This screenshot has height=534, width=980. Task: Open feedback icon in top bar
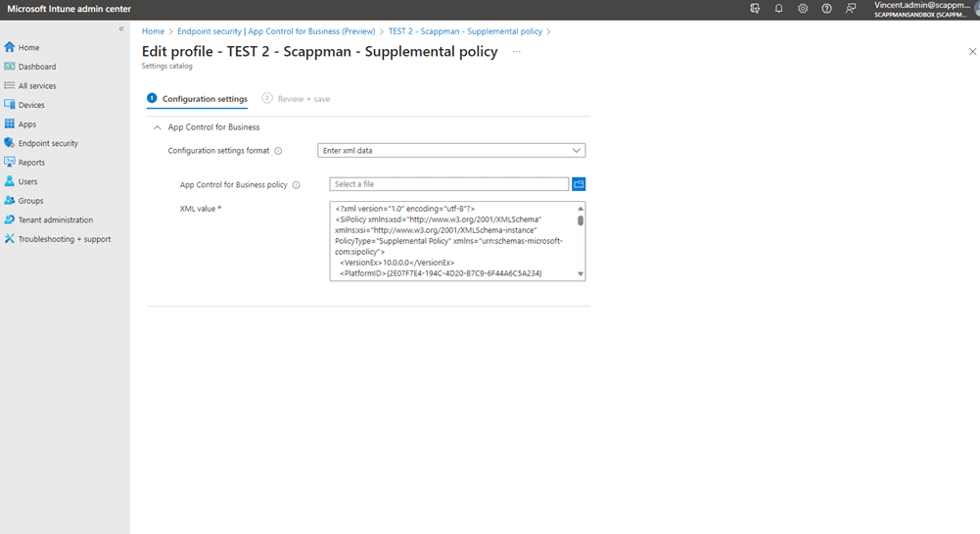tap(851, 9)
